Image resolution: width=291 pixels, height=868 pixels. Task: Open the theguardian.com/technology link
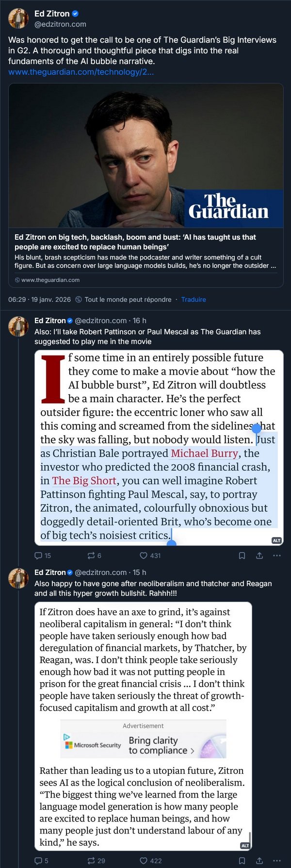tap(81, 72)
